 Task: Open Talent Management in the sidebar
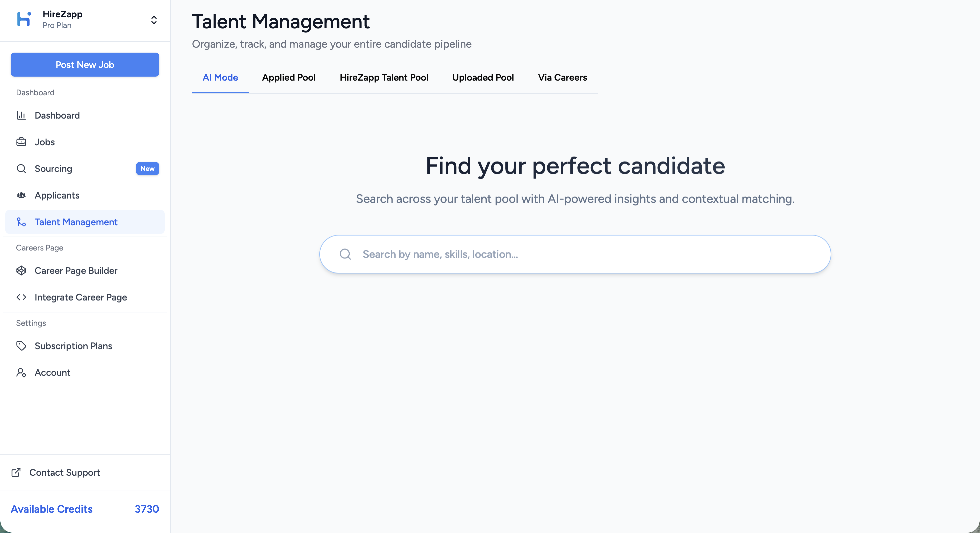point(76,222)
